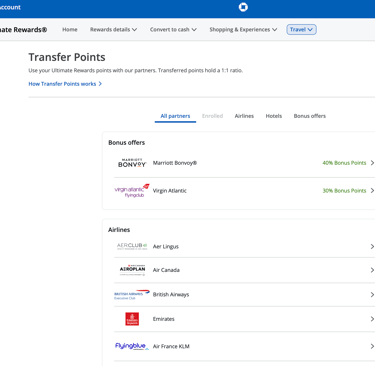Click the British Airways row chevron
This screenshot has width=375, height=366.
click(372, 295)
